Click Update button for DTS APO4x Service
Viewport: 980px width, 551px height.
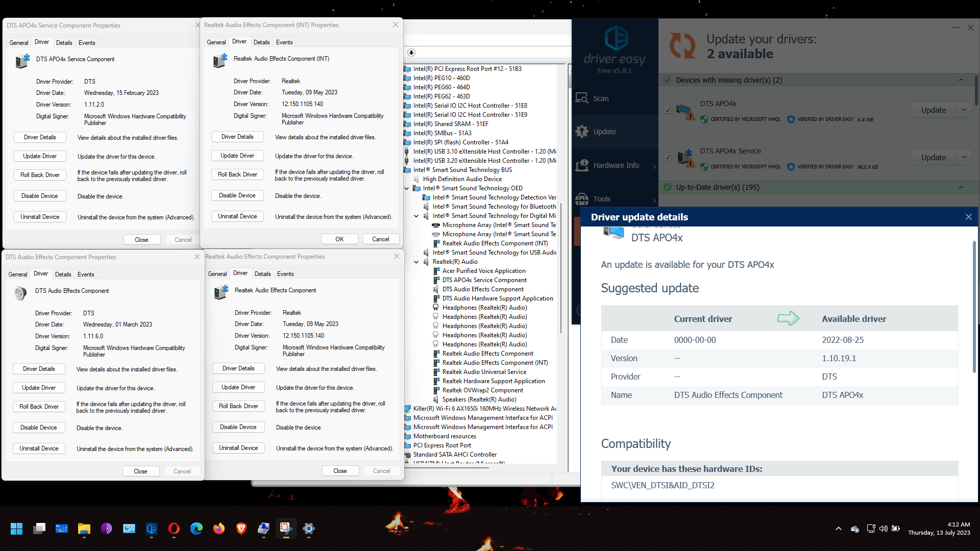933,158
